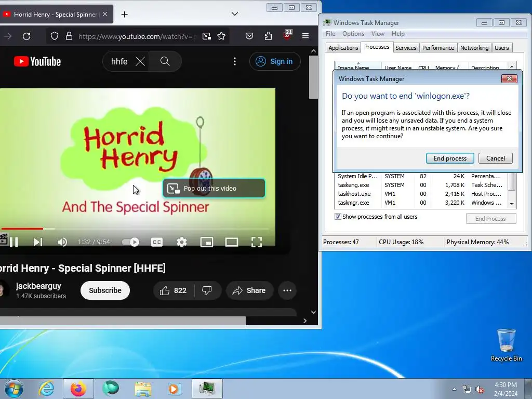Open the View menu in Task Manager

378,34
